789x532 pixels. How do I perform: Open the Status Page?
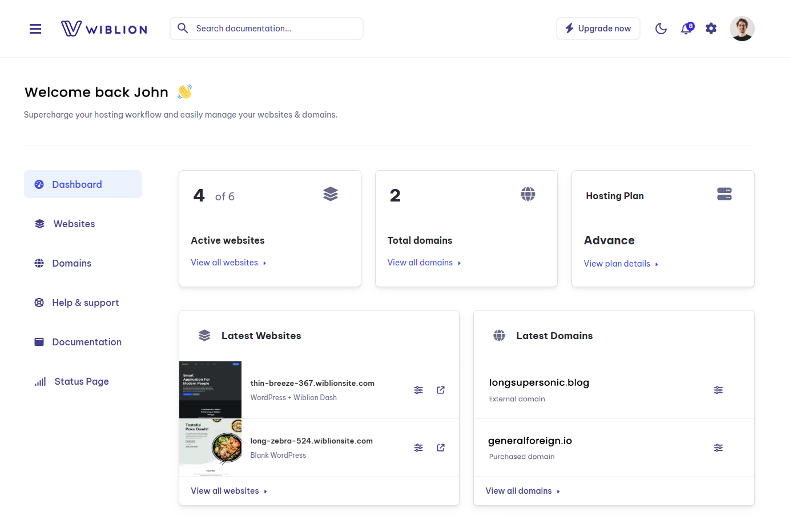[80, 381]
